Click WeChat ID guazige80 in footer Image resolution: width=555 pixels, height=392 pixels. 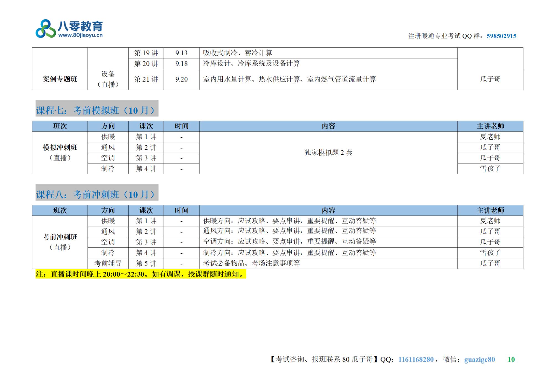pyautogui.click(x=479, y=359)
